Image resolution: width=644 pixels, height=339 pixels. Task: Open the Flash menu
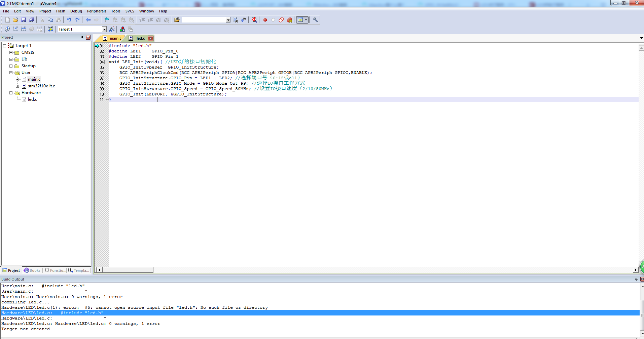[x=61, y=11]
